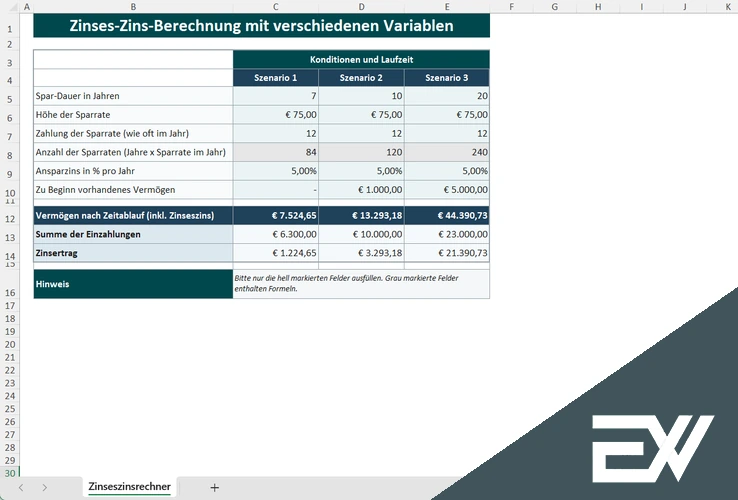The height and width of the screenshot is (500, 738).
Task: Select result cell € 44.390,73
Action: (447, 216)
